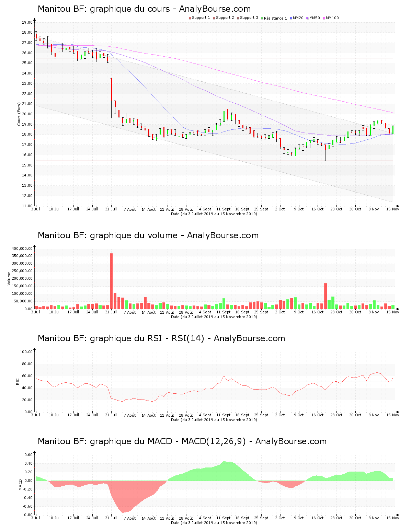Viewport: 412px width, 532px height.
Task: Click the 11.00 price axis value
Action: [x=27, y=206]
